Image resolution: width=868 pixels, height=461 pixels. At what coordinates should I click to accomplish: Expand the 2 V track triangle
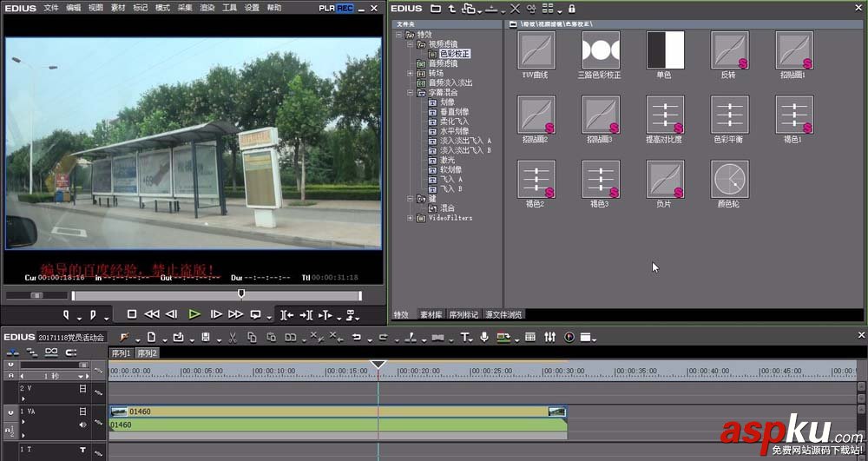tap(23, 398)
